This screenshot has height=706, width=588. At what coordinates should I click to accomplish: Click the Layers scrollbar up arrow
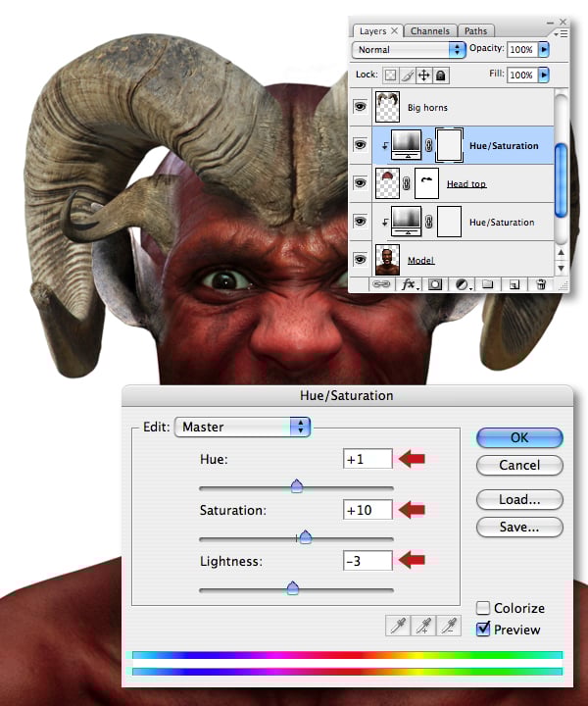coord(561,252)
